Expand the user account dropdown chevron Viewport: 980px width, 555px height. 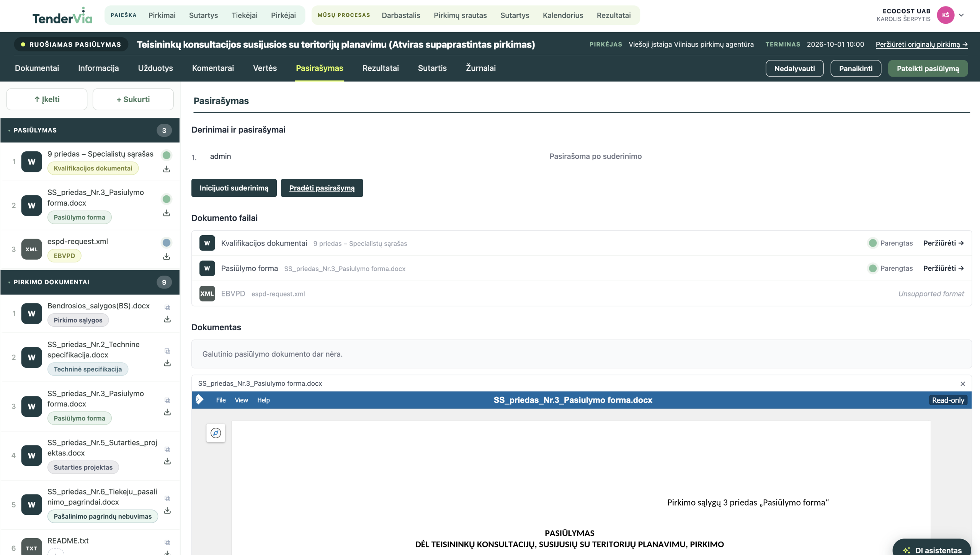coord(961,15)
